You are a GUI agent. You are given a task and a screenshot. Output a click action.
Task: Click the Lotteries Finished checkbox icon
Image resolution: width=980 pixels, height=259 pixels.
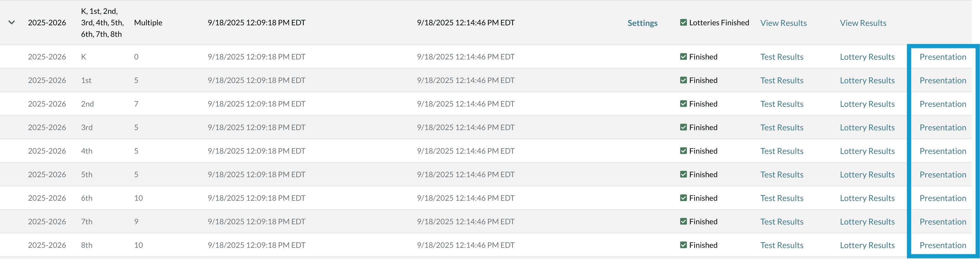pyautogui.click(x=683, y=22)
